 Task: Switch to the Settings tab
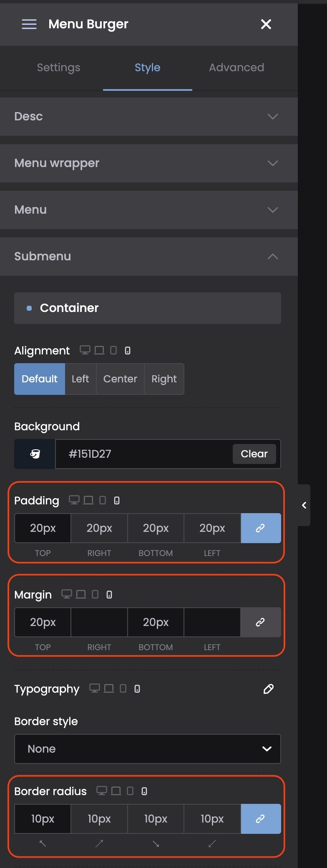tap(58, 67)
